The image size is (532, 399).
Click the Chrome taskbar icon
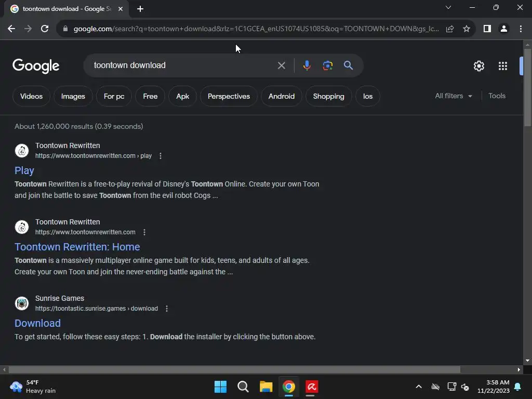289,387
